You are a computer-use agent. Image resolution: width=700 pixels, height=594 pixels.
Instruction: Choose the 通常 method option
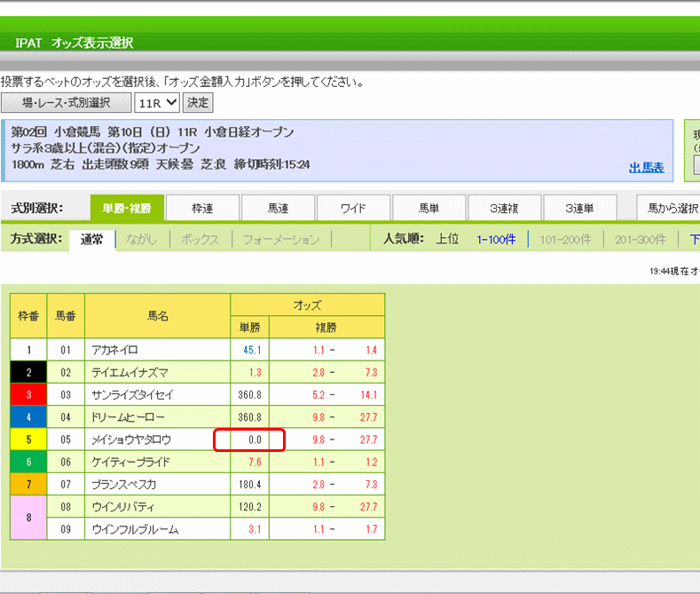coord(91,240)
